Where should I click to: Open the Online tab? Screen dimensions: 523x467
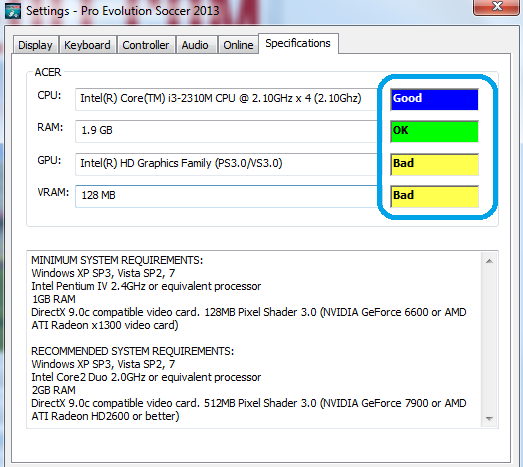coord(238,45)
